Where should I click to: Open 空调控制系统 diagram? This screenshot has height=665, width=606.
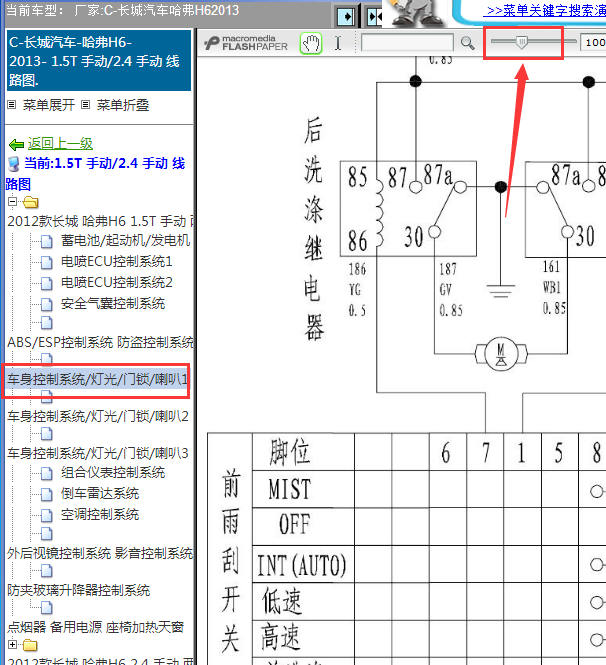(x=100, y=514)
